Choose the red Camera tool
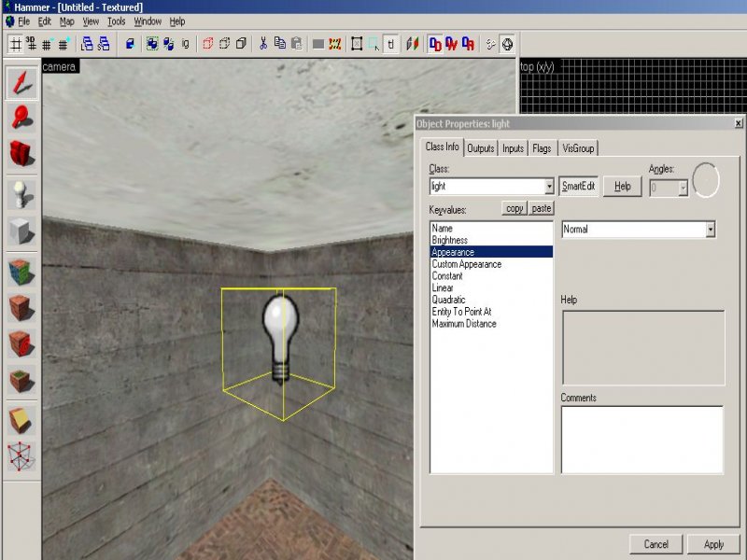 (21, 154)
